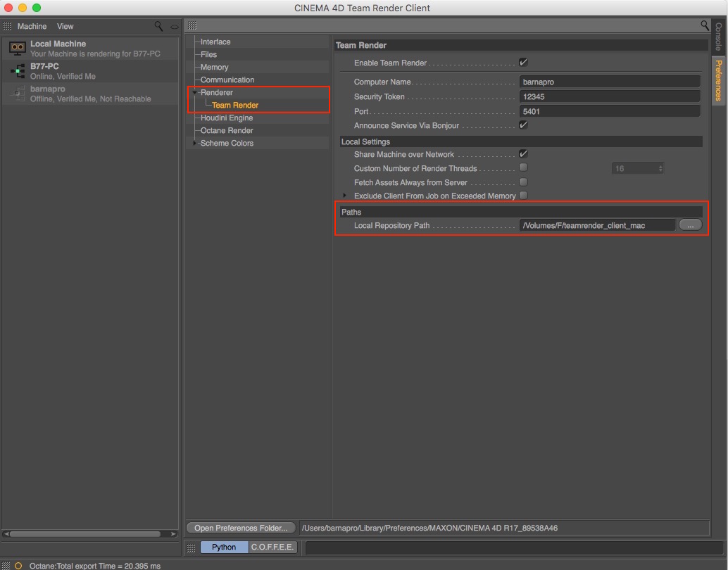Click the machine list horizontal scrollbar

[x=85, y=534]
